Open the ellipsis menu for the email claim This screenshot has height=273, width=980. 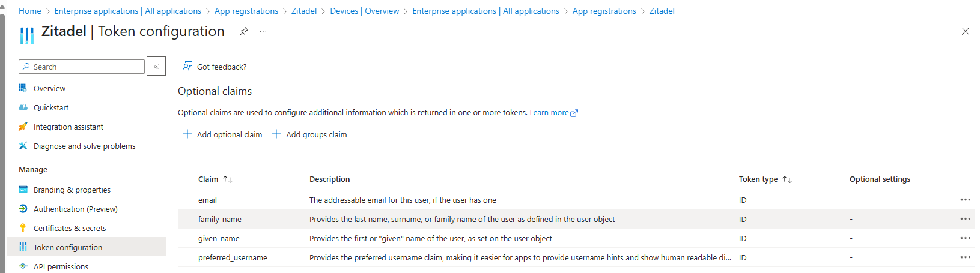[966, 200]
